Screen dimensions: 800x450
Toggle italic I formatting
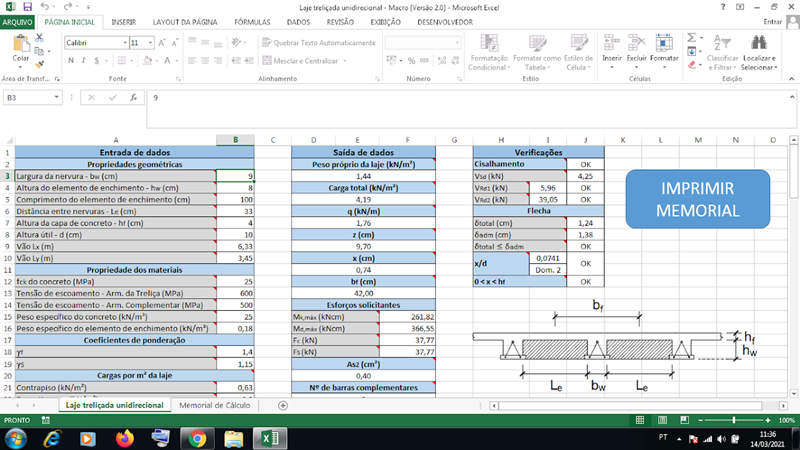[x=83, y=61]
